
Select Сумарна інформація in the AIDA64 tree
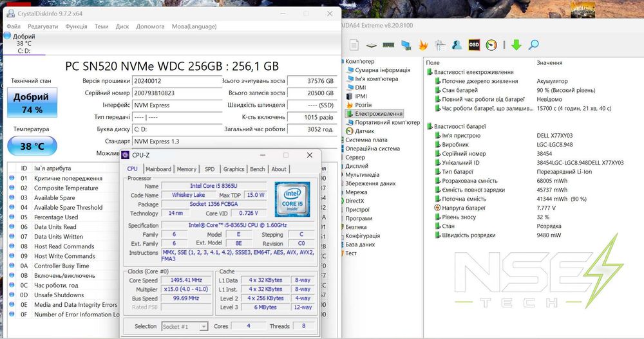383,70
